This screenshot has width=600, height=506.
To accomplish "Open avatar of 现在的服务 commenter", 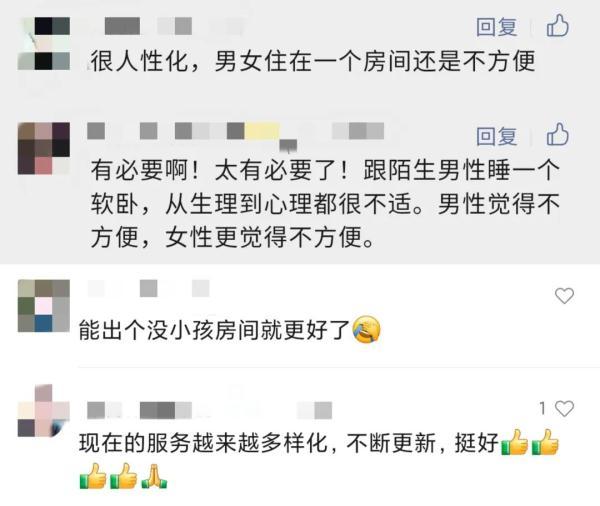I will [44, 411].
